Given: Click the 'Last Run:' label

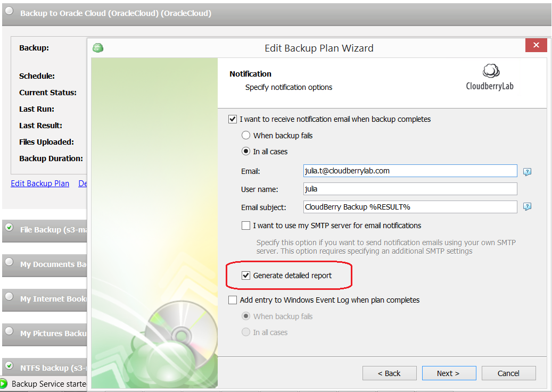Looking at the screenshot, I should coord(37,109).
